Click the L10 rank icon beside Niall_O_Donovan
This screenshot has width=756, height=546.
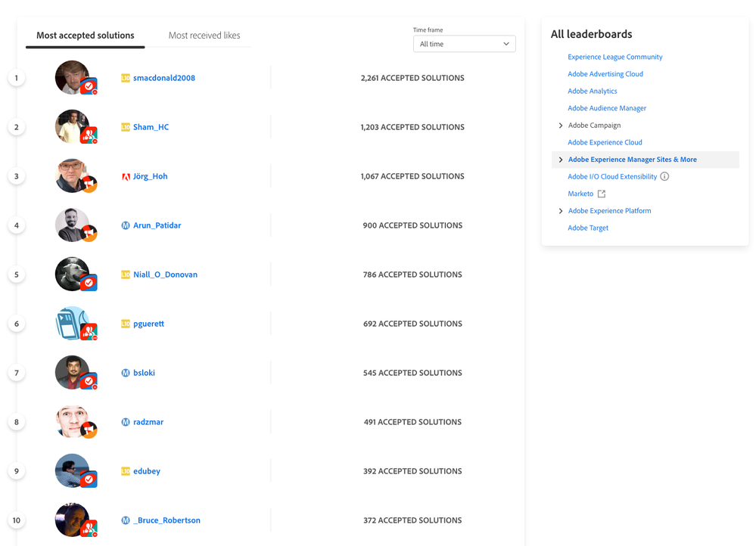point(126,275)
